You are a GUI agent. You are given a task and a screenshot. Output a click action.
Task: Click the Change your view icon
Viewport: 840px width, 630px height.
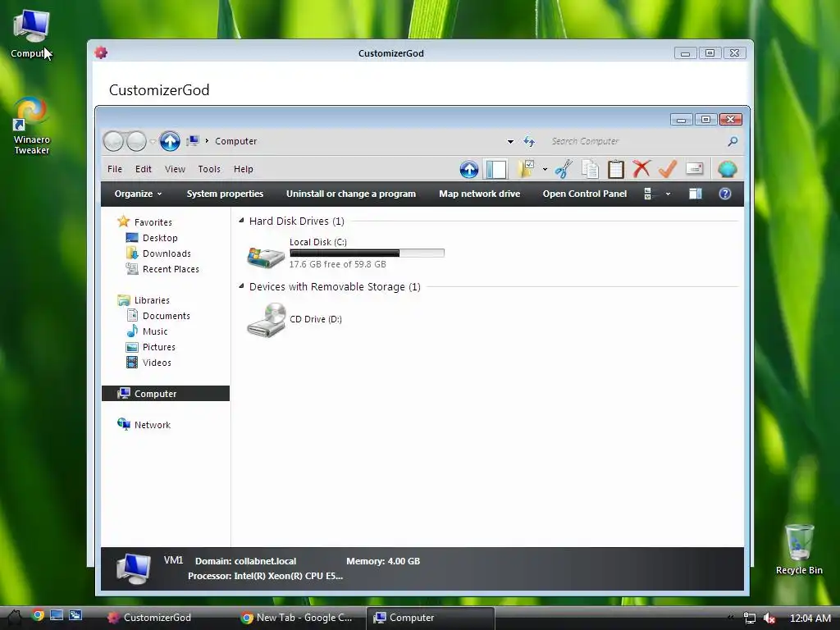[x=648, y=194]
